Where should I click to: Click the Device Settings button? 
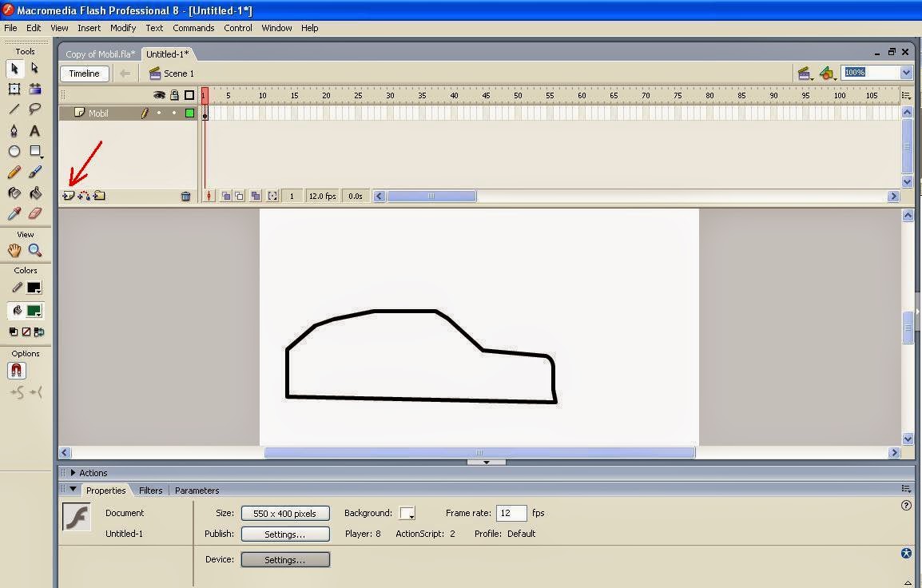coord(285,559)
